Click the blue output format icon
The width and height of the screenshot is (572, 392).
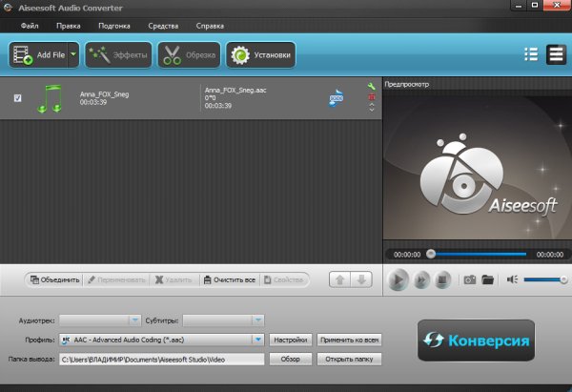click(336, 98)
